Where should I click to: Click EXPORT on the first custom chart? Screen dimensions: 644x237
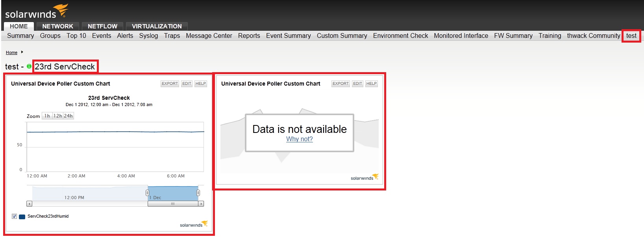coord(170,84)
